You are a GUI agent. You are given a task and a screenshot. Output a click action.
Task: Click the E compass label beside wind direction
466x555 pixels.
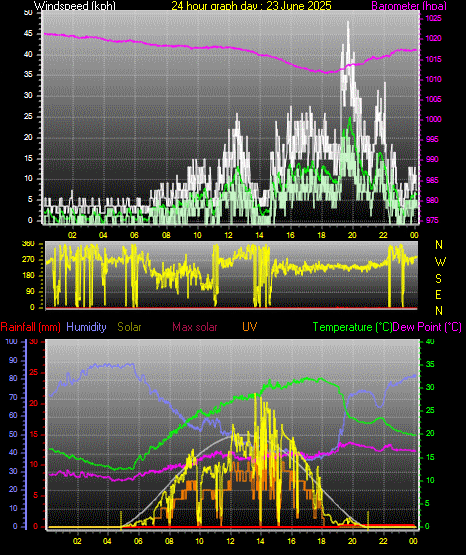tap(438, 294)
